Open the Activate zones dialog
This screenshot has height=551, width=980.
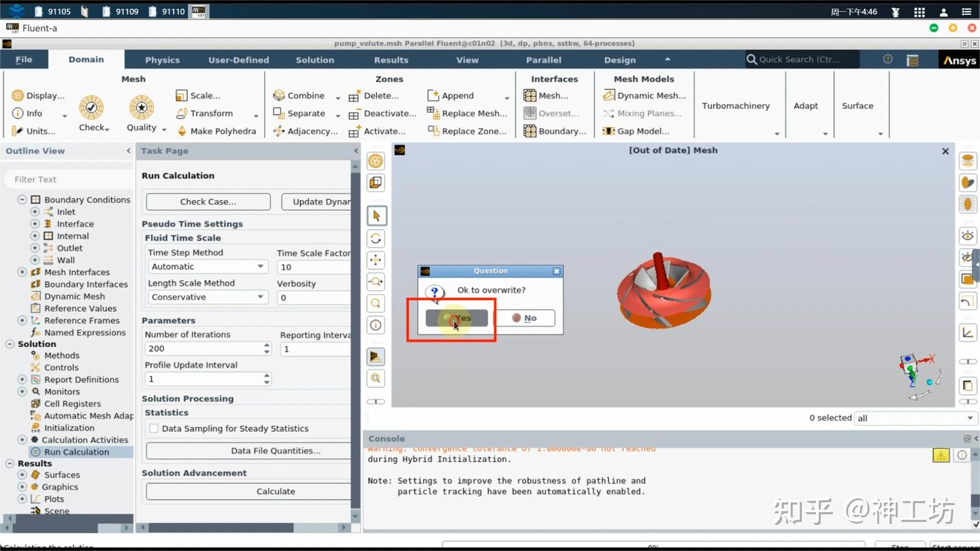377,131
